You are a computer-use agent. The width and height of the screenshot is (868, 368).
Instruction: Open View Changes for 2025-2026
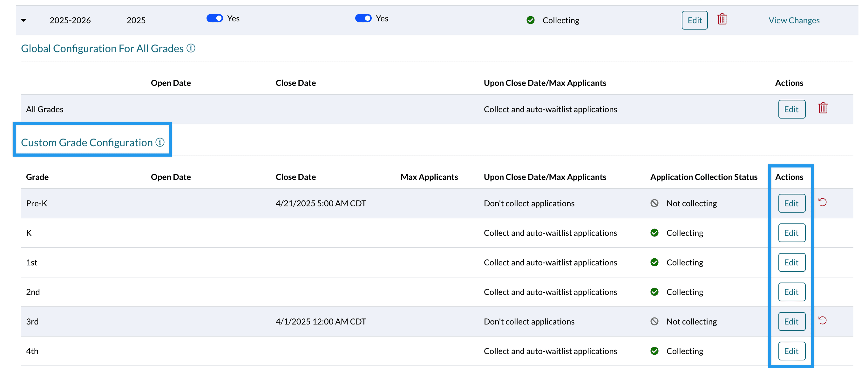point(794,20)
